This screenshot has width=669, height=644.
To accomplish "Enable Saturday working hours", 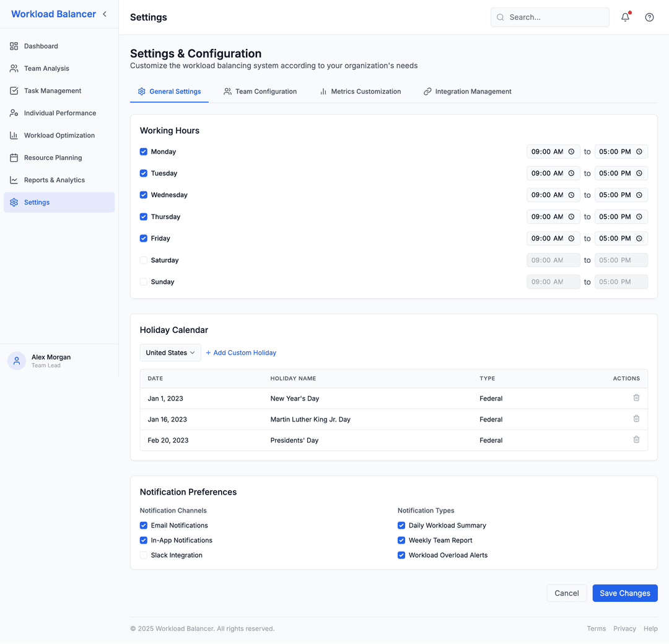I will tap(143, 260).
